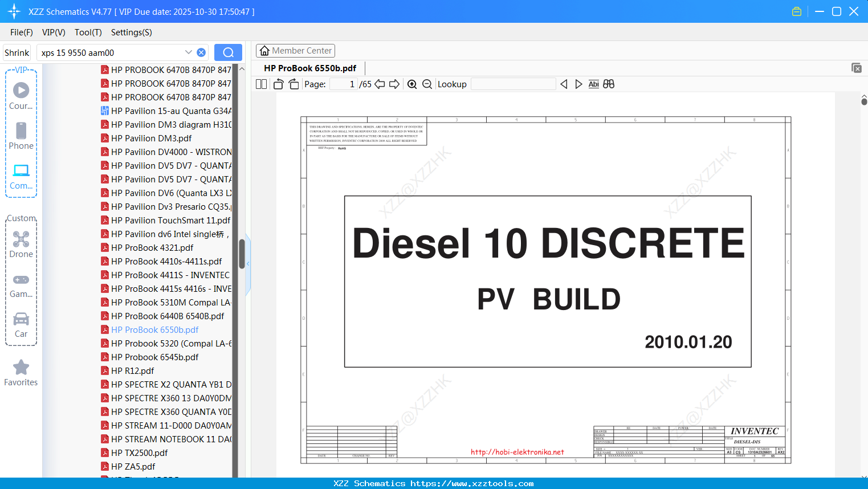
Task: Expand the search history dropdown
Action: (x=188, y=52)
